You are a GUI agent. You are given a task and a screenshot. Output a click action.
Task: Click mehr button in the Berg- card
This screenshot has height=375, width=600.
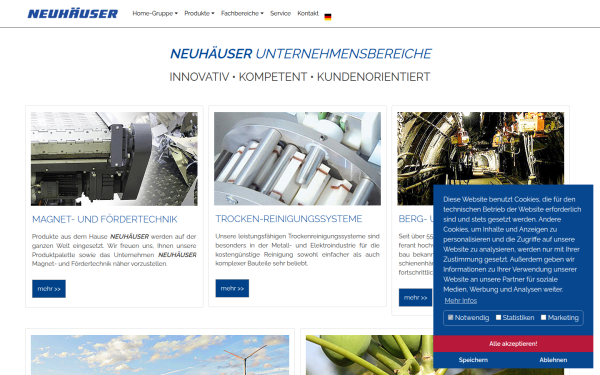(x=415, y=297)
